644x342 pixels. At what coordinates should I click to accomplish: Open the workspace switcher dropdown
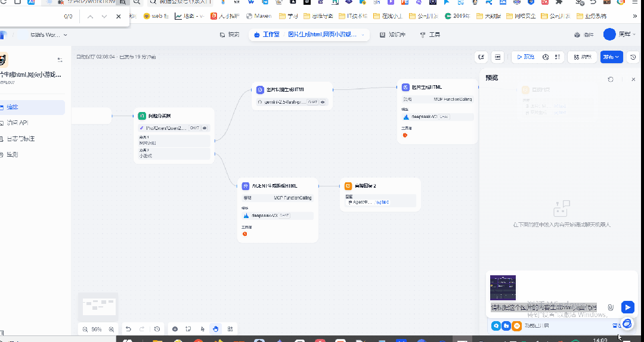(x=48, y=35)
